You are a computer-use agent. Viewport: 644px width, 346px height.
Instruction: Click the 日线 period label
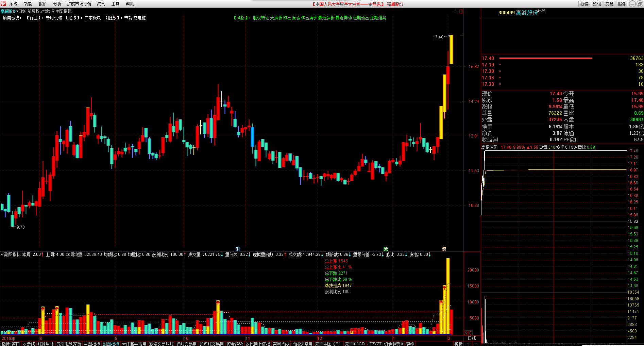pos(472,338)
